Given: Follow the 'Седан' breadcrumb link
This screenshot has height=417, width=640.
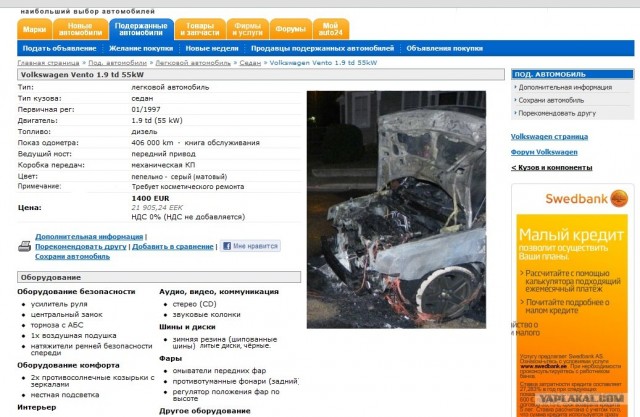Looking at the screenshot, I should pyautogui.click(x=250, y=63).
